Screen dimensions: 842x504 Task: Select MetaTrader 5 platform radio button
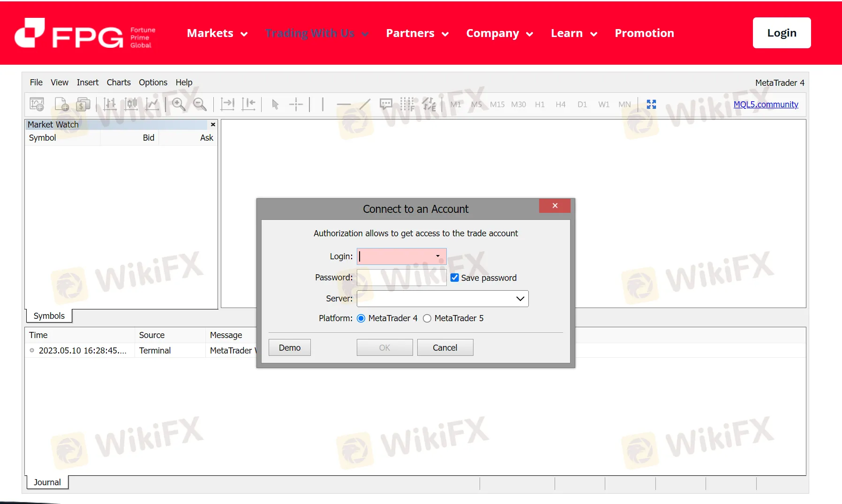click(x=427, y=318)
